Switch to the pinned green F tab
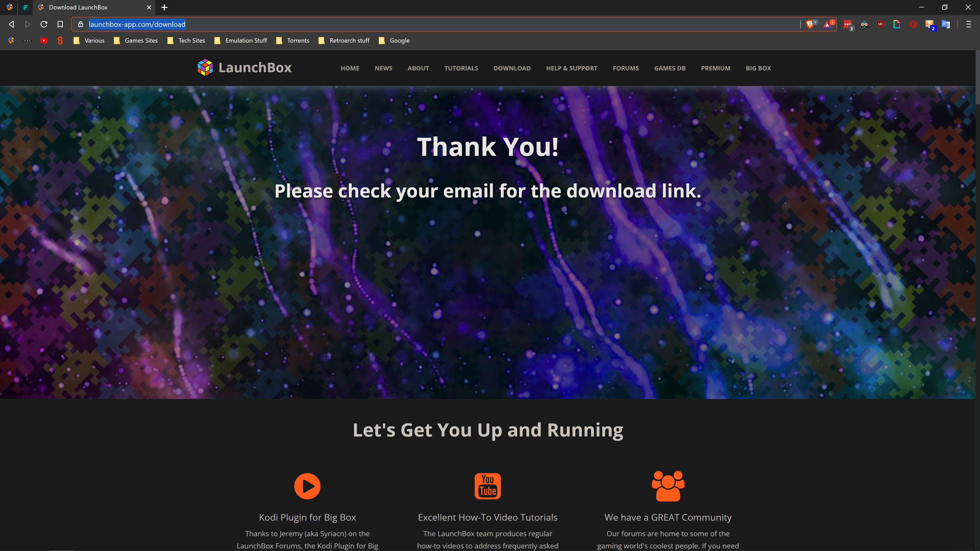Image resolution: width=980 pixels, height=551 pixels. (25, 7)
